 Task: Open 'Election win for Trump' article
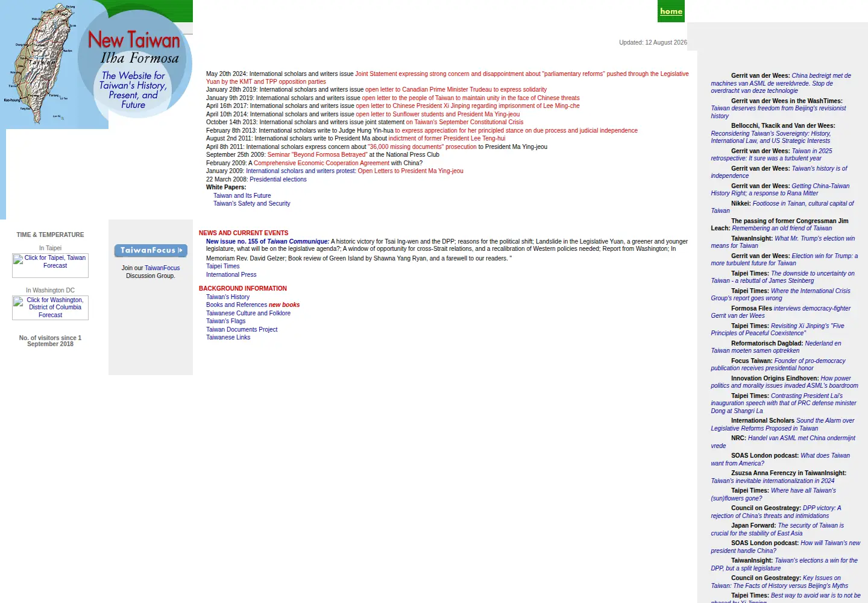784,260
